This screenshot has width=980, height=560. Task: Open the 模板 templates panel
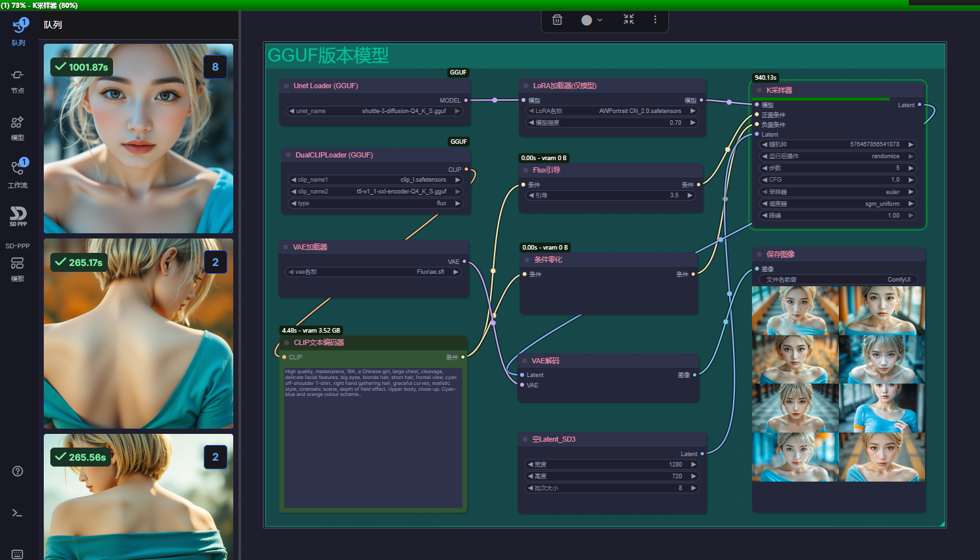point(18,268)
